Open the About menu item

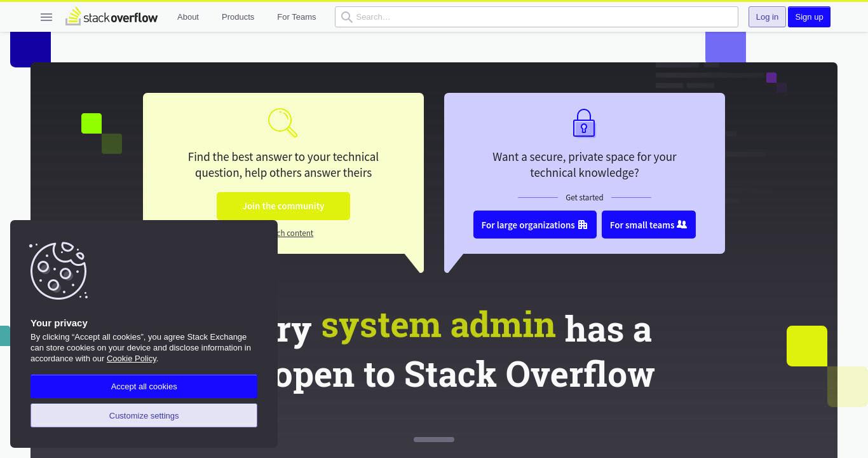point(188,17)
